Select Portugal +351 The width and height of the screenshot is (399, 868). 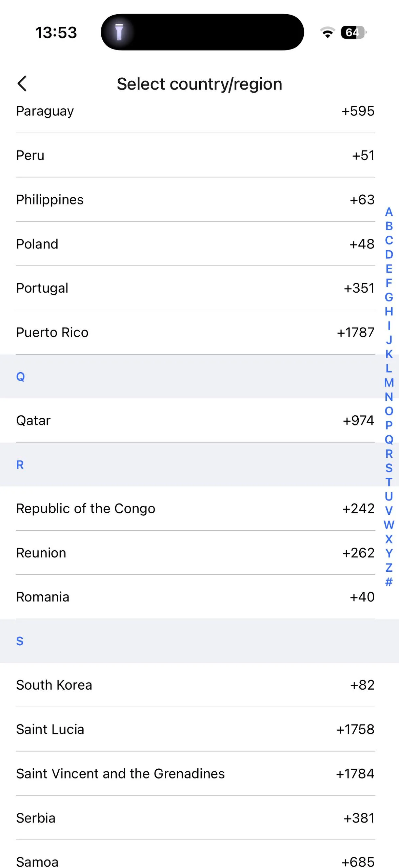(195, 288)
